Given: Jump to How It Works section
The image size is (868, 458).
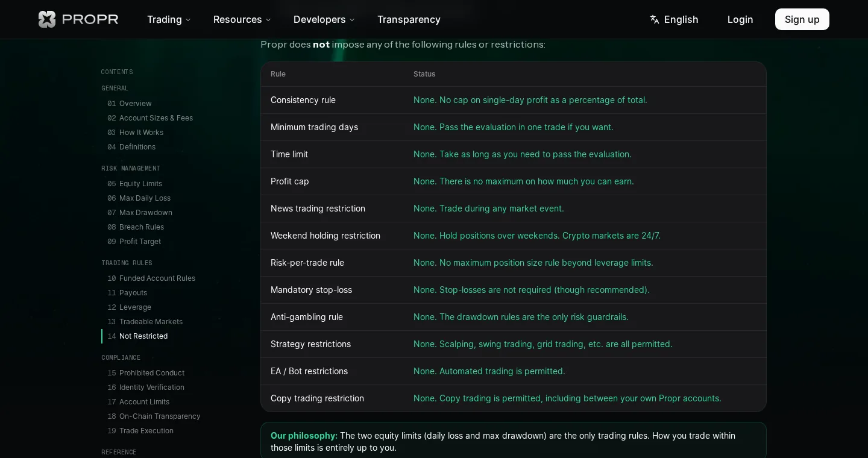Looking at the screenshot, I should coord(135,133).
